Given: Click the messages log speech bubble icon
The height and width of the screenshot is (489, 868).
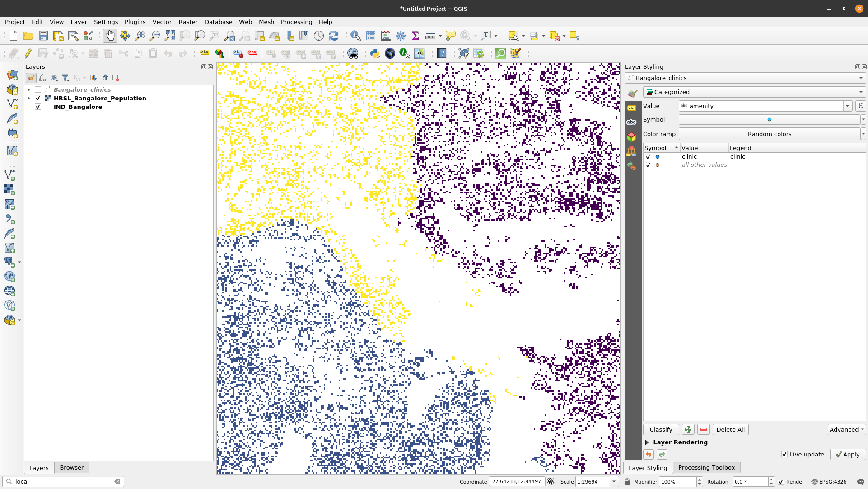Looking at the screenshot, I should tap(861, 482).
